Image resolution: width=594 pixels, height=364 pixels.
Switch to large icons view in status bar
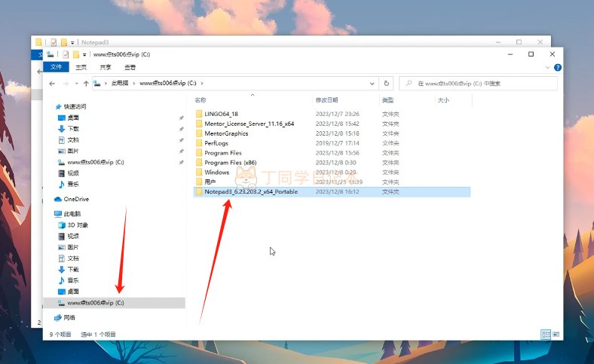coord(556,335)
